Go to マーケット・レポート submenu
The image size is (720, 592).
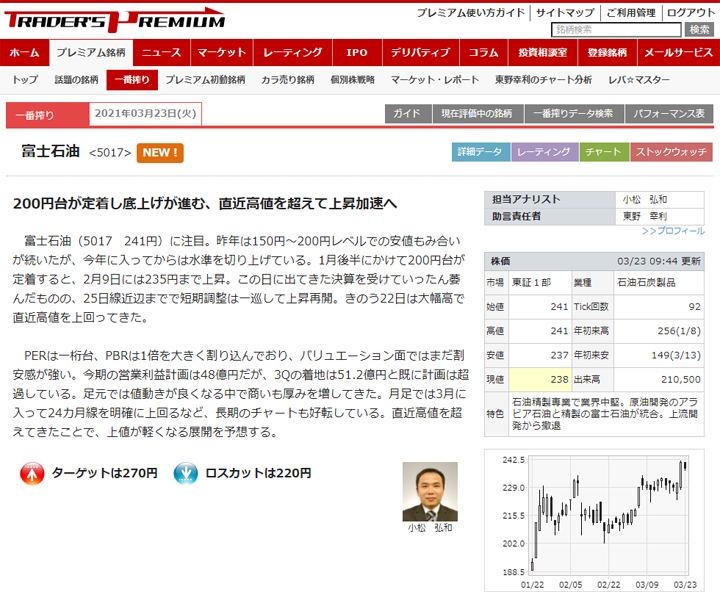(434, 80)
